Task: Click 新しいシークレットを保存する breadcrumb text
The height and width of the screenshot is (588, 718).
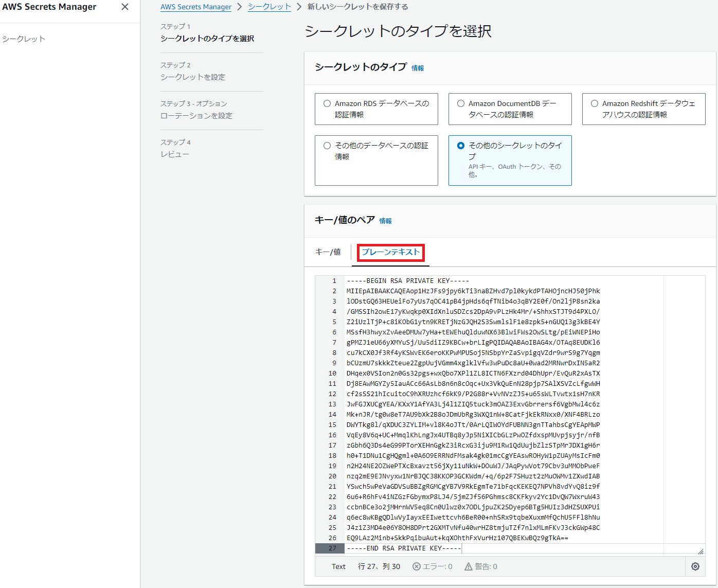Action: click(358, 7)
